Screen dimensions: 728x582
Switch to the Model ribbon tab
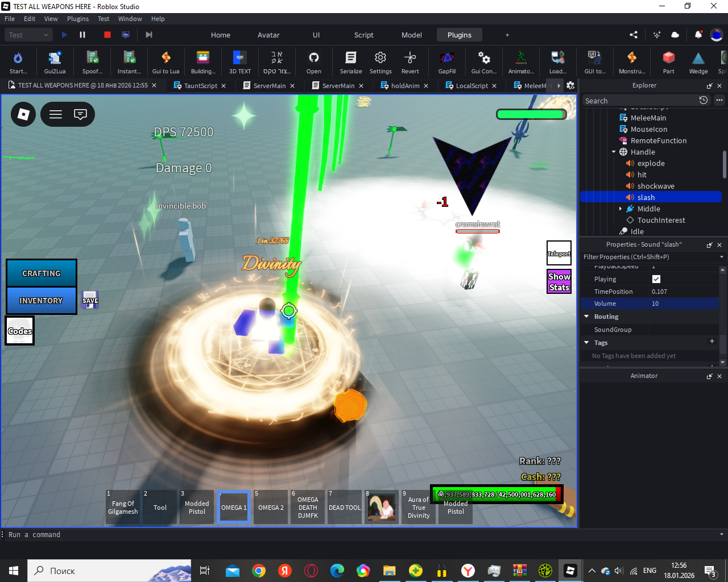coord(412,35)
